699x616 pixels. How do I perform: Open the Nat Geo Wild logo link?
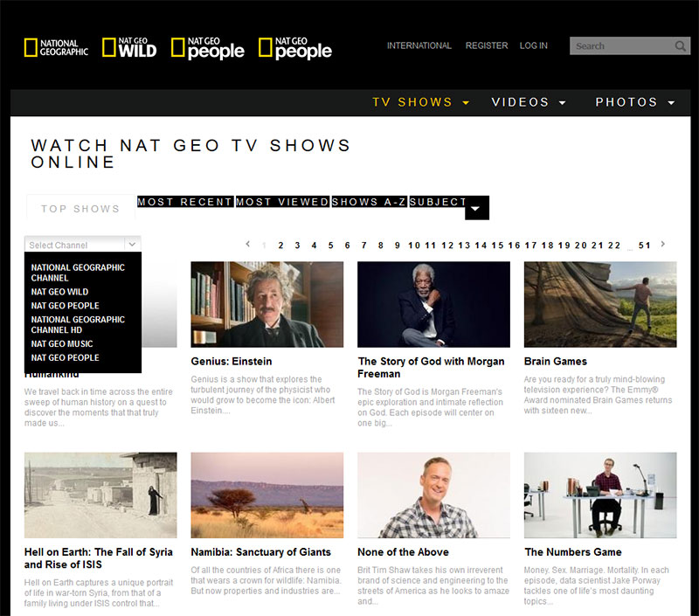(x=129, y=48)
